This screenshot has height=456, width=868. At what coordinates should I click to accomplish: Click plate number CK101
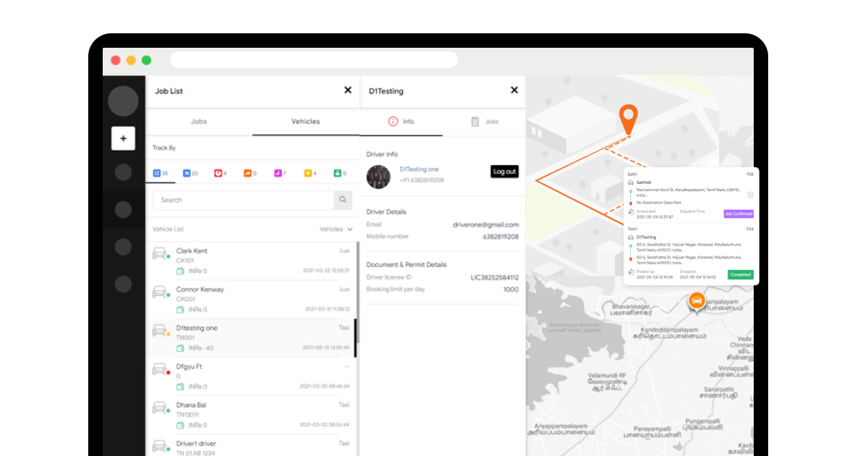point(184,261)
